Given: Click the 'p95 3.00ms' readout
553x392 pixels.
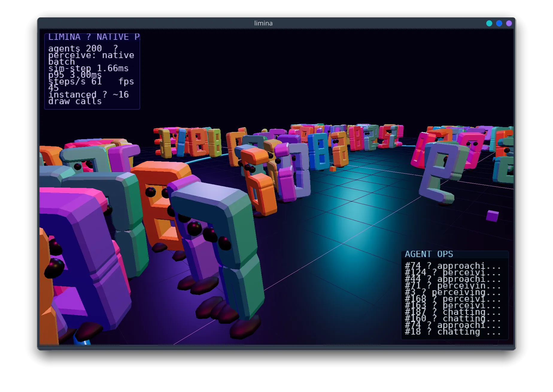Looking at the screenshot, I should pyautogui.click(x=75, y=75).
